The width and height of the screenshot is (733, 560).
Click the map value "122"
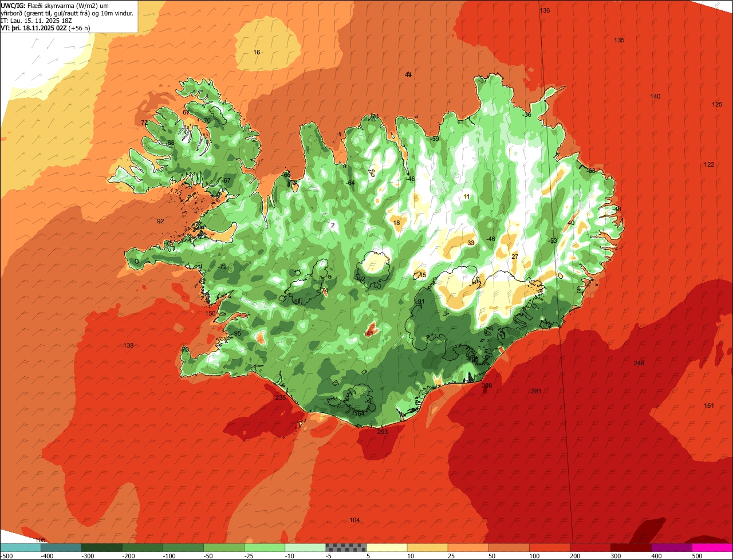pyautogui.click(x=709, y=164)
